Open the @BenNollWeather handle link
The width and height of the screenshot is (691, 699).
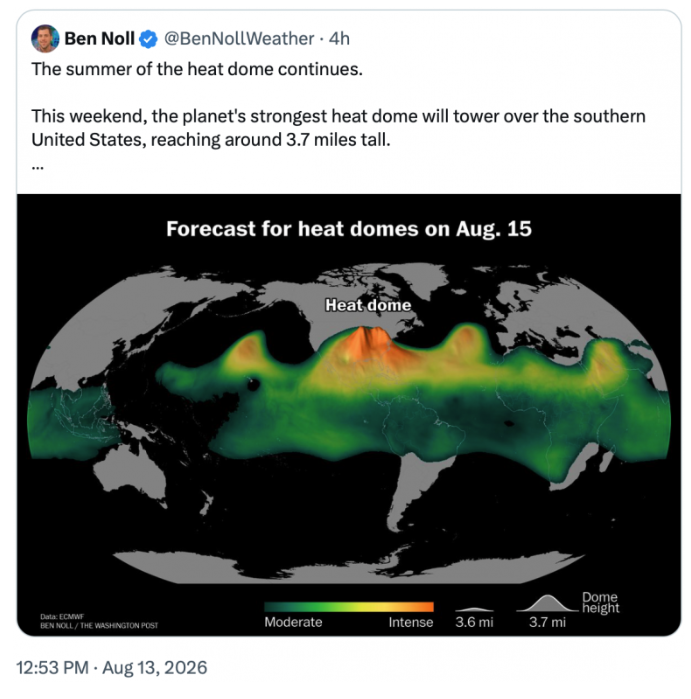click(x=239, y=39)
